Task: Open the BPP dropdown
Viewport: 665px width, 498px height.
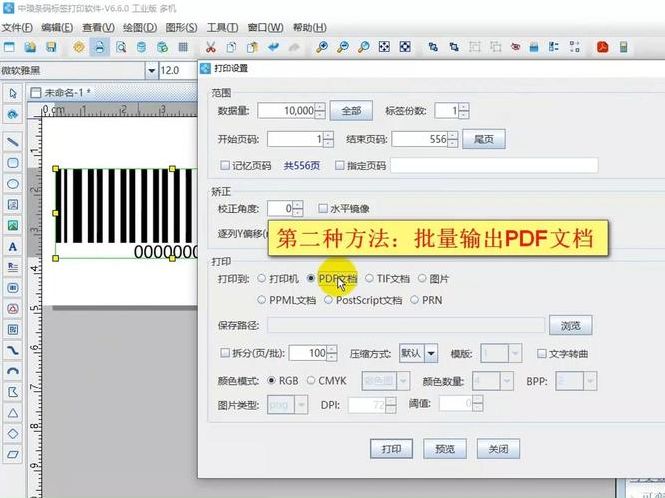Action: coord(590,381)
